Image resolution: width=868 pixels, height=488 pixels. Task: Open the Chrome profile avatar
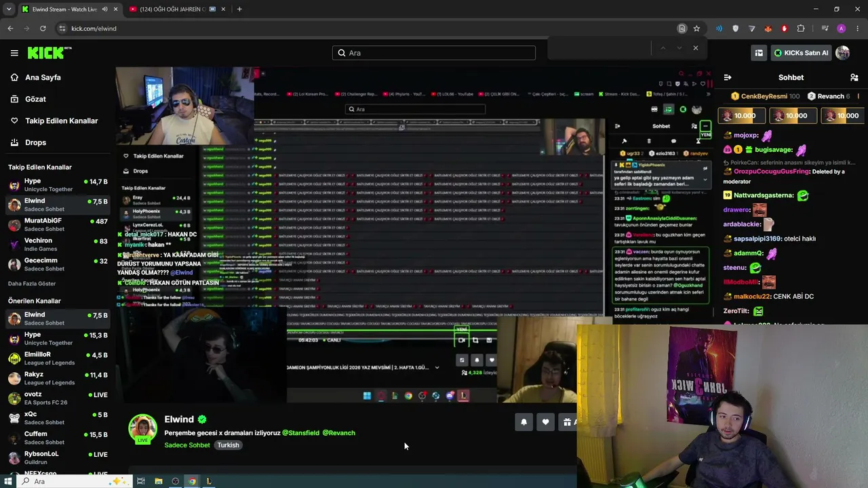pos(842,28)
